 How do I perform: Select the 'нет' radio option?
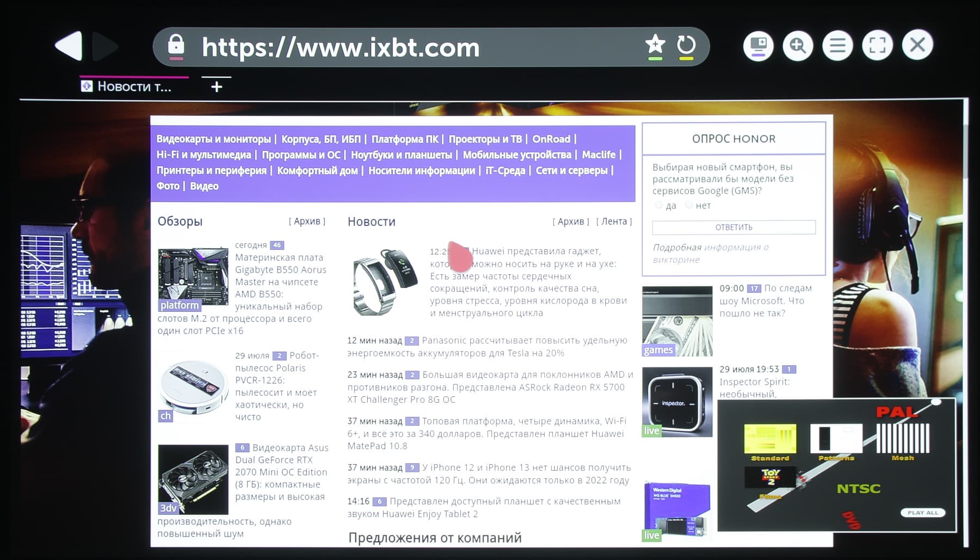(689, 205)
